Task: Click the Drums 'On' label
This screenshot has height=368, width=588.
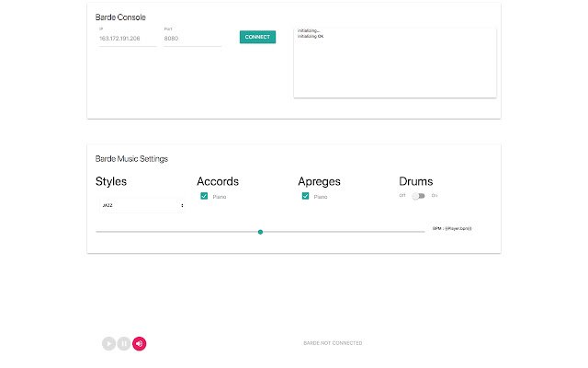Action: (435, 195)
